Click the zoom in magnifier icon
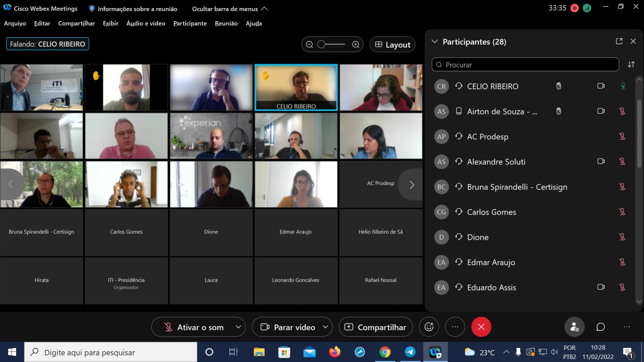Screen dimensions: 644x362 coord(356,44)
